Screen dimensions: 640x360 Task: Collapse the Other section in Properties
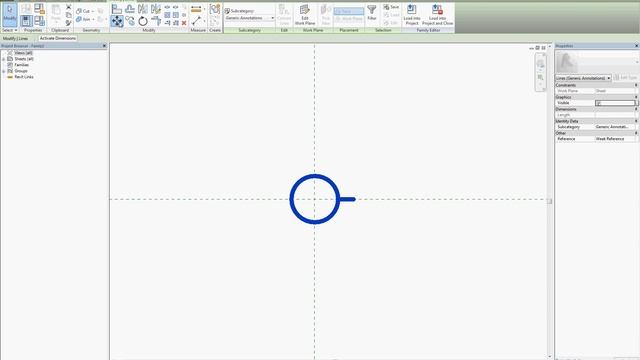pyautogui.click(x=636, y=133)
